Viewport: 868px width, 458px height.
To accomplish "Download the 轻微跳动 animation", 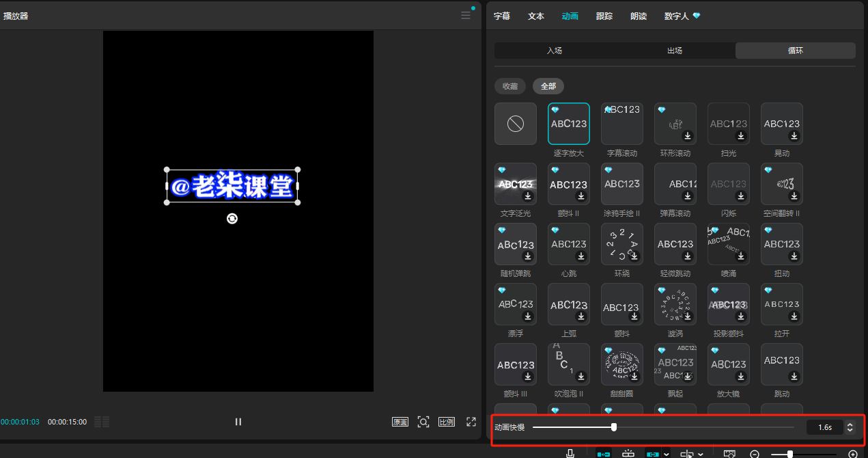I will [x=688, y=256].
